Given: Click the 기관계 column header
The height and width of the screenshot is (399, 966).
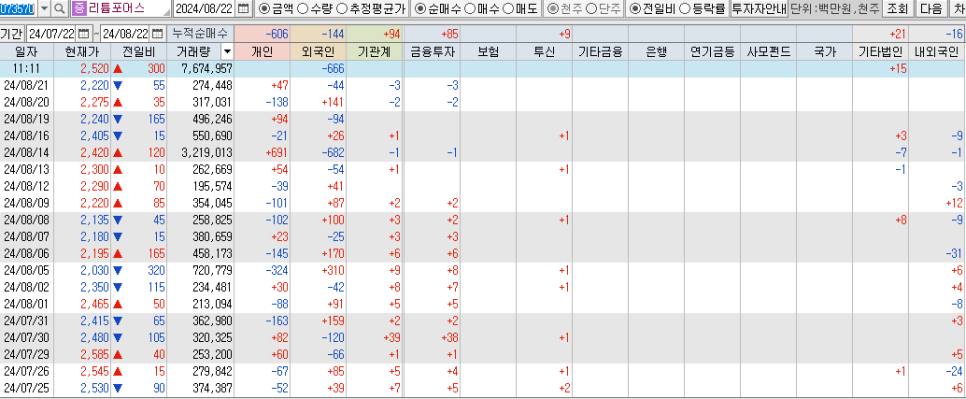Looking at the screenshot, I should click(x=374, y=52).
